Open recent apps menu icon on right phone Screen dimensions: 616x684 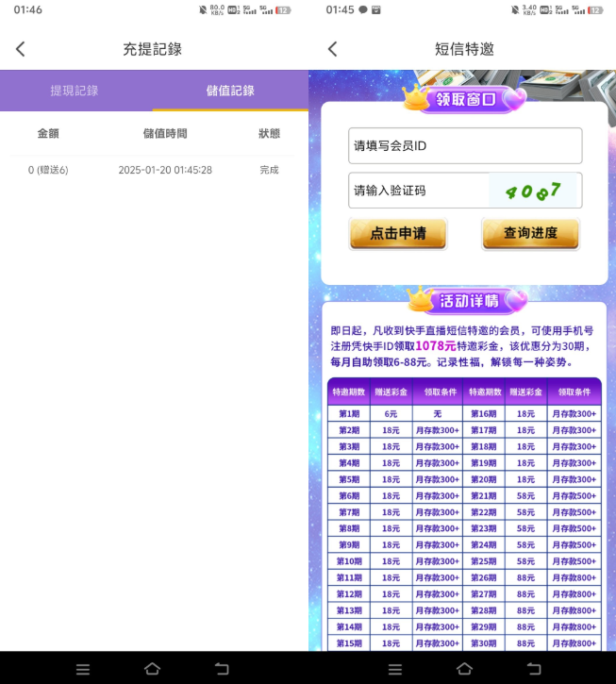click(394, 669)
